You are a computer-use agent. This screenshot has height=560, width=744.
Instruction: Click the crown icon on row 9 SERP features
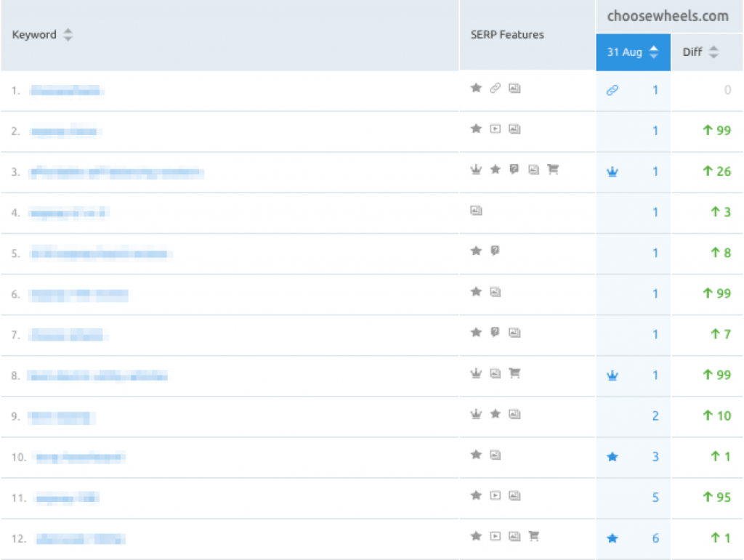coord(476,413)
